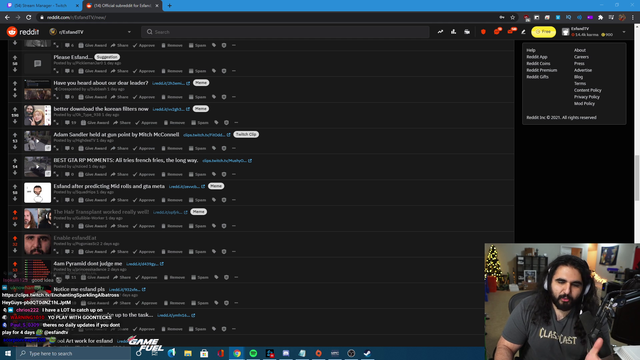Open more options on 'Enable esfandEat' post

tap(234, 251)
